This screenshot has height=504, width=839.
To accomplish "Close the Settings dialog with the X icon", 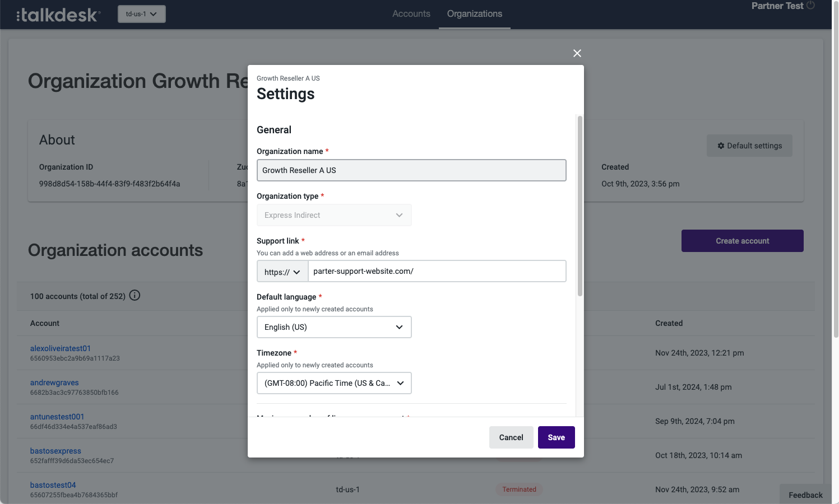I will [x=577, y=53].
